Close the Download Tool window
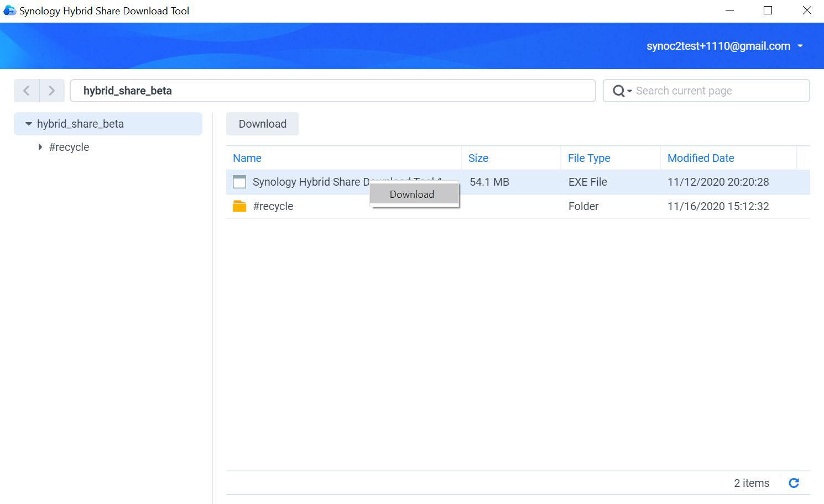This screenshot has height=504, width=824. click(807, 11)
